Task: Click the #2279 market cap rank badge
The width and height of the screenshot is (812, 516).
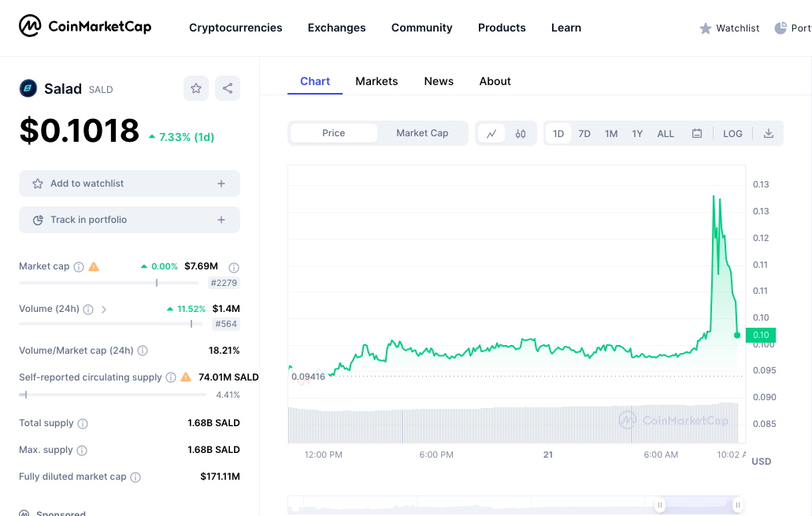Action: pos(224,283)
